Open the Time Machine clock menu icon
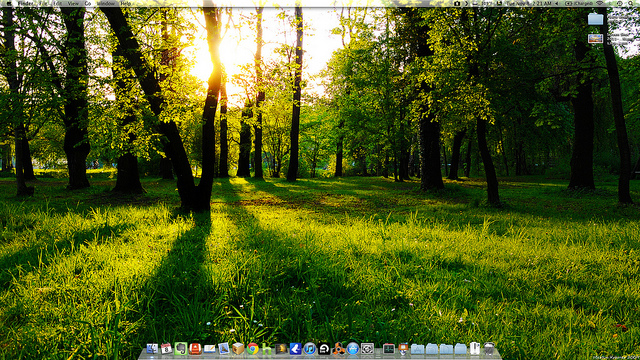The height and width of the screenshot is (360, 640). (x=620, y=3)
